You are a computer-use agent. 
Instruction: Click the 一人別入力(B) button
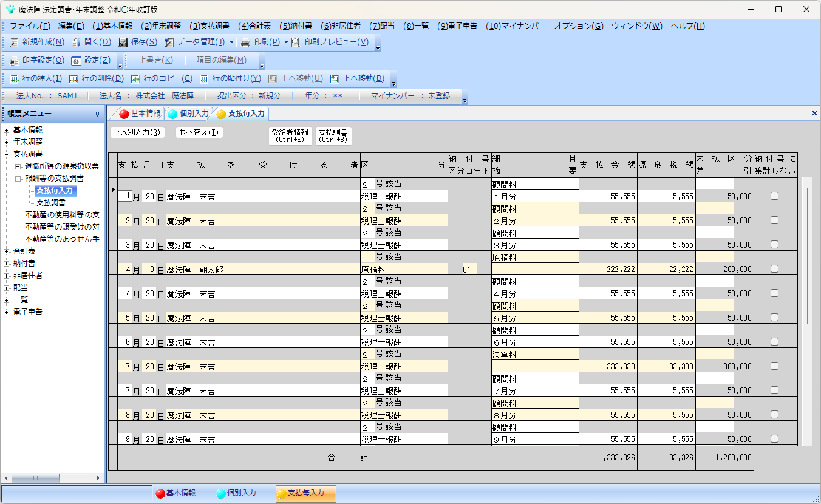(138, 132)
